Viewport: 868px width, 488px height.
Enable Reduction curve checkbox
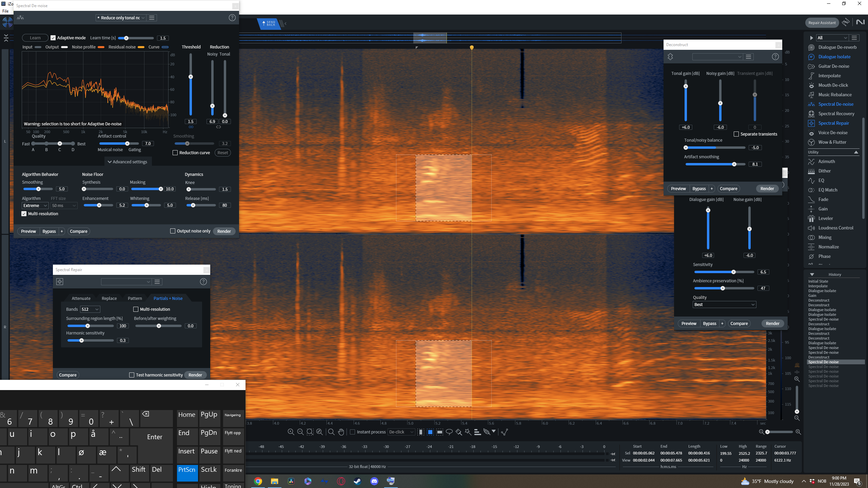tap(175, 152)
